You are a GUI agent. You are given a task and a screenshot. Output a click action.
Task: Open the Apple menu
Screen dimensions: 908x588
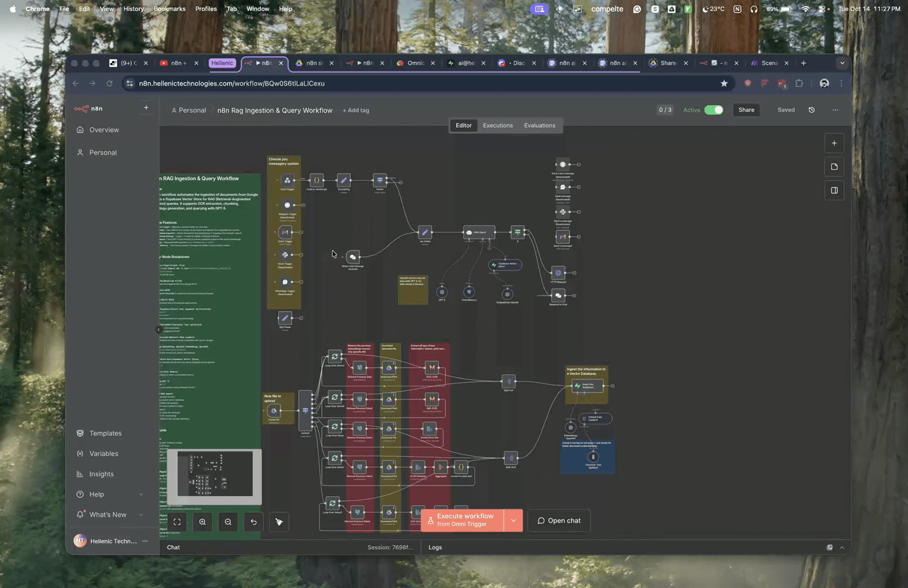click(13, 9)
